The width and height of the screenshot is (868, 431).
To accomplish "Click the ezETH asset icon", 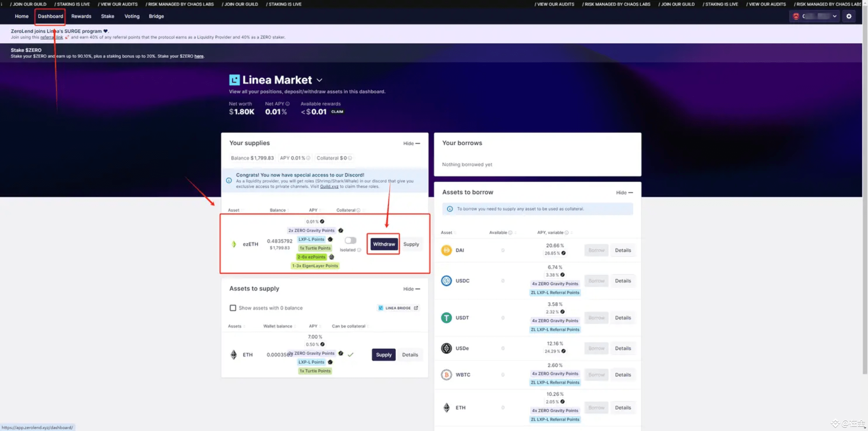I will [234, 244].
